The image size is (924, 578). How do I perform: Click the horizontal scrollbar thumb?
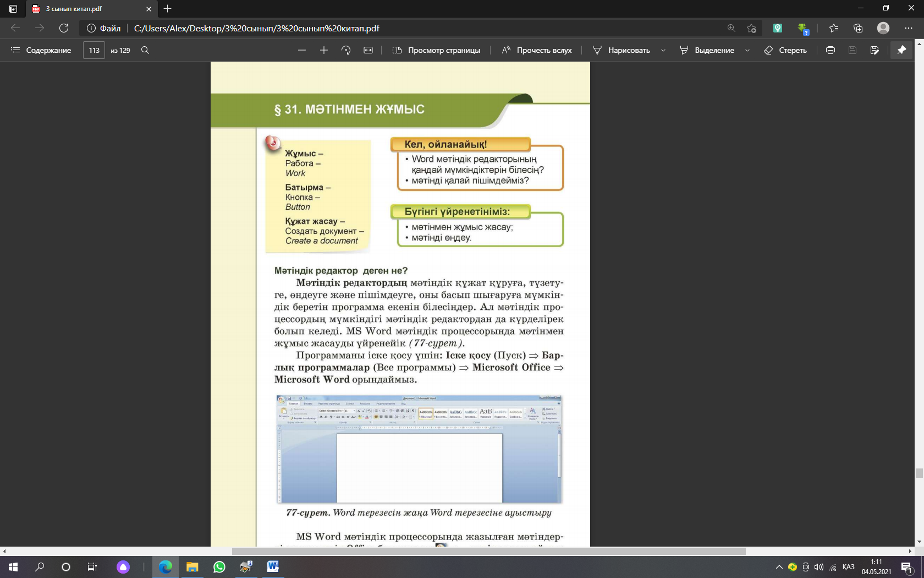488,551
